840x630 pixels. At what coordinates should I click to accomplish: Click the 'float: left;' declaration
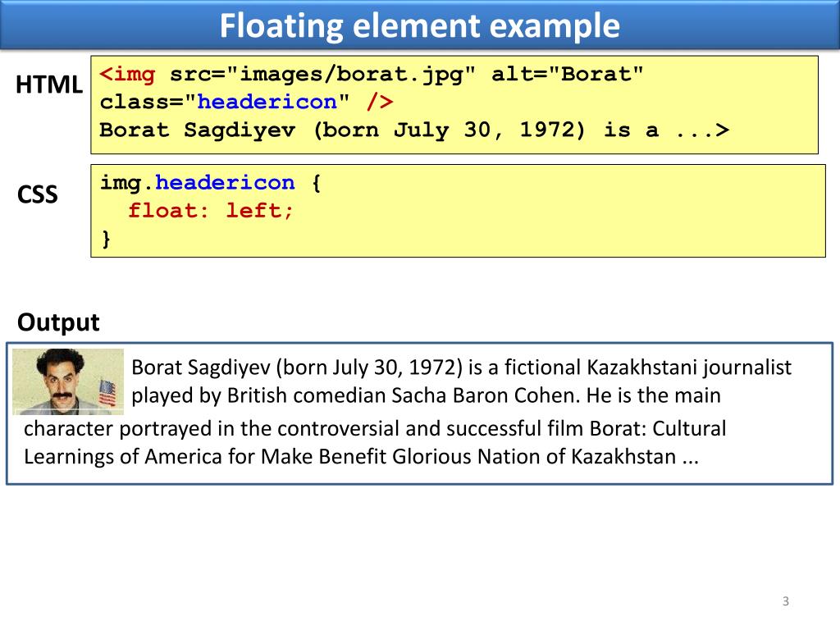click(x=211, y=211)
